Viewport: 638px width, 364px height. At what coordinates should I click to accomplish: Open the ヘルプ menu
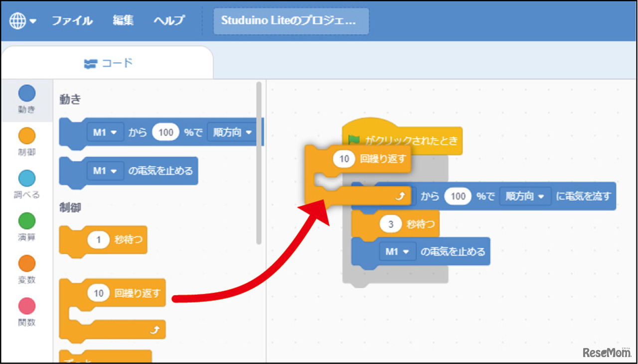[x=168, y=20]
